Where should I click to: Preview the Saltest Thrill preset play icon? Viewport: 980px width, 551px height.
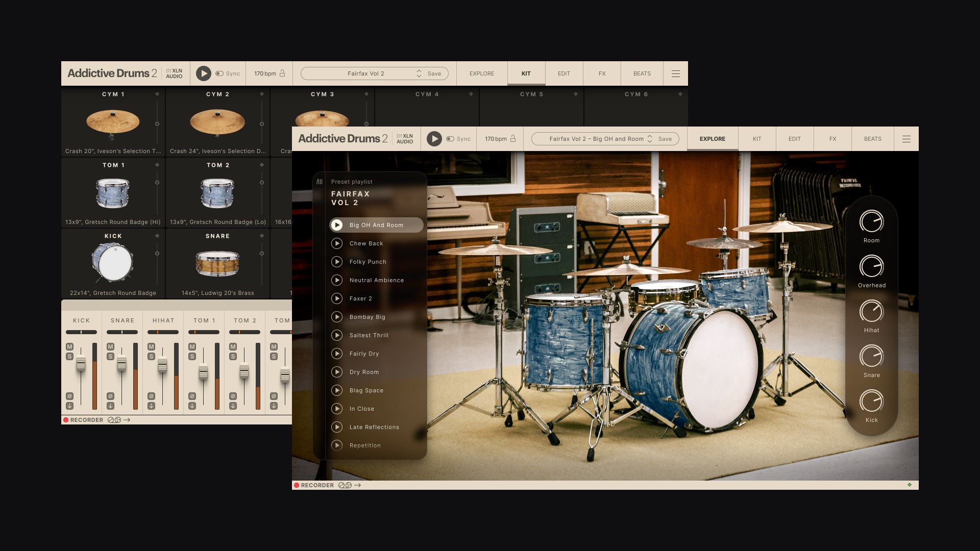pos(337,335)
